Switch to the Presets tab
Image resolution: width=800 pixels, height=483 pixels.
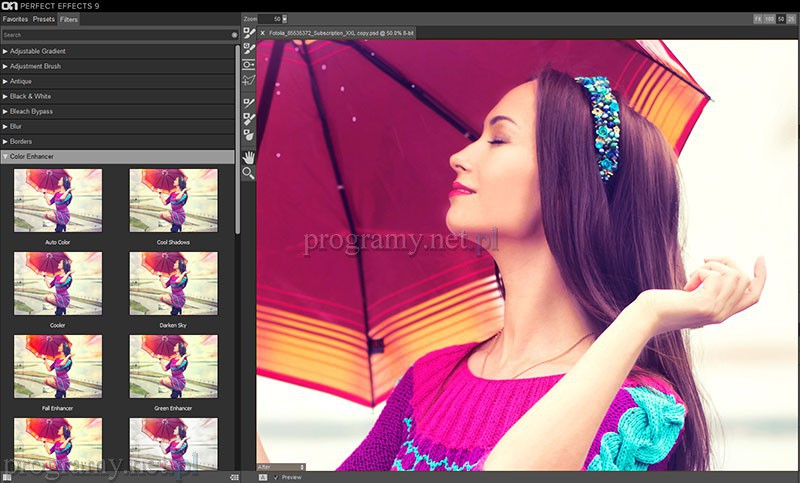click(x=43, y=19)
